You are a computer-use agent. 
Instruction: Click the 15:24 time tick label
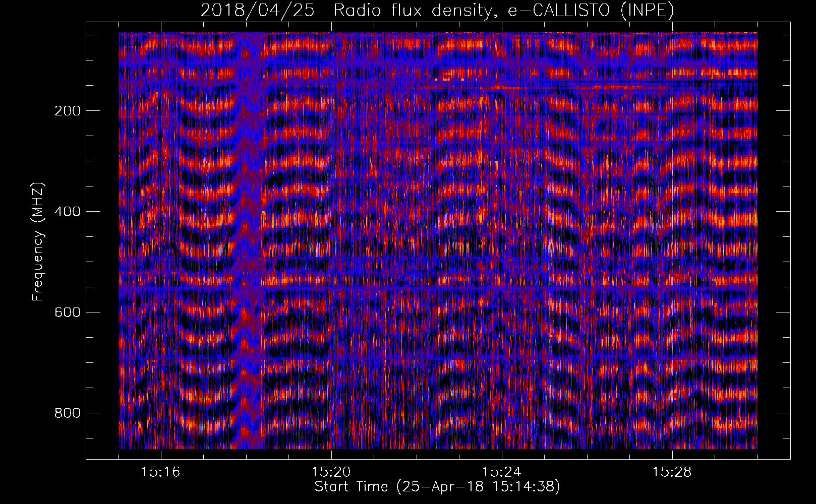tap(502, 472)
